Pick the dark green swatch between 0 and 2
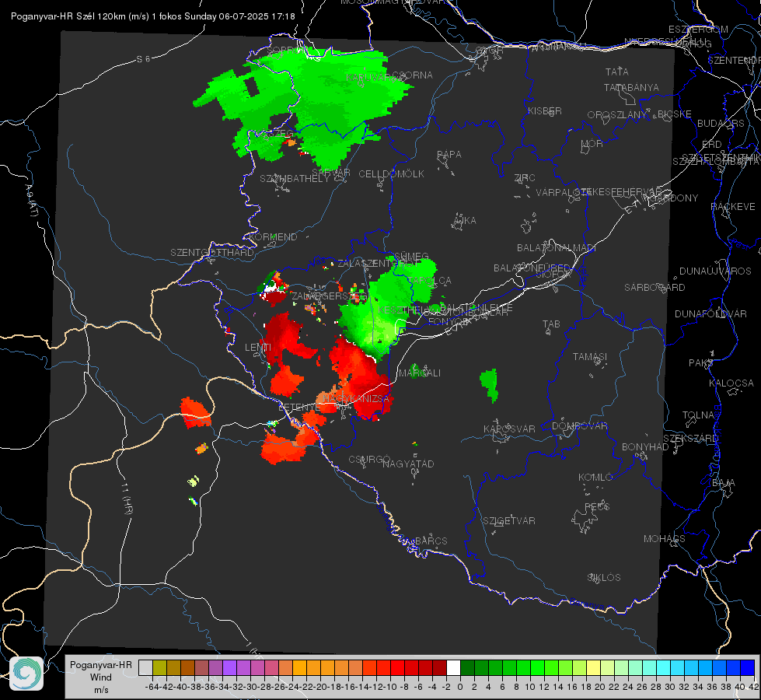Screen dimensions: 761x700 click(467, 668)
